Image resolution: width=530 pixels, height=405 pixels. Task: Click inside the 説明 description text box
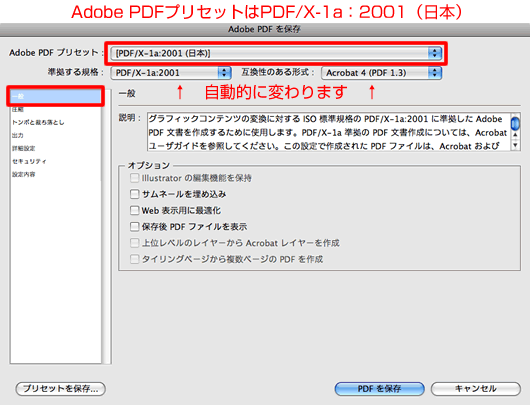pos(329,132)
